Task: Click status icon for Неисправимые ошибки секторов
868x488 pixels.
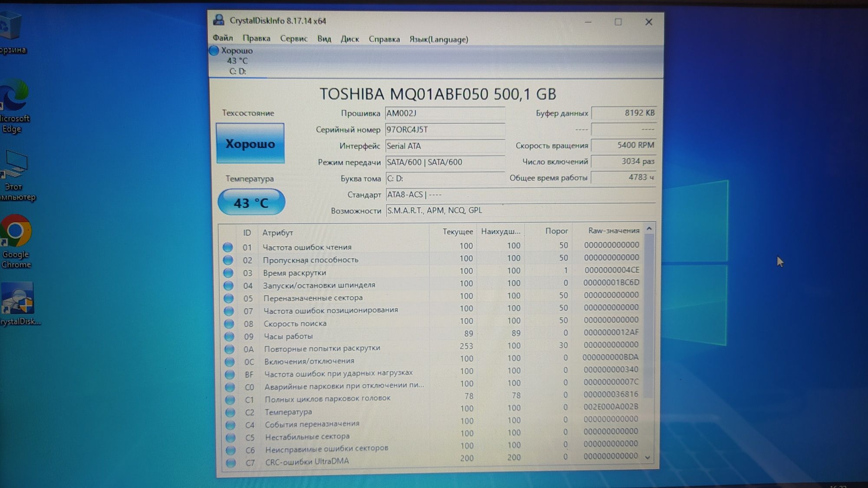Action: coord(231,450)
